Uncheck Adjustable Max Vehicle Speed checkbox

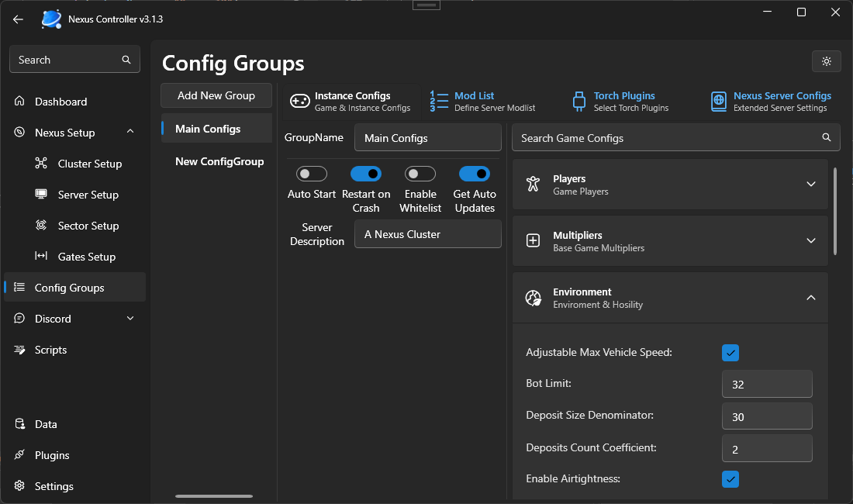click(x=730, y=353)
